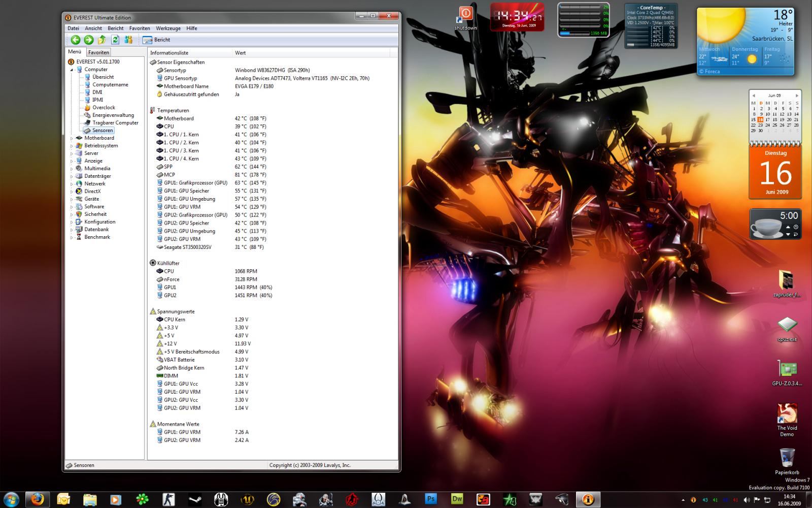Expand the Motherboard tree node

tap(72, 138)
